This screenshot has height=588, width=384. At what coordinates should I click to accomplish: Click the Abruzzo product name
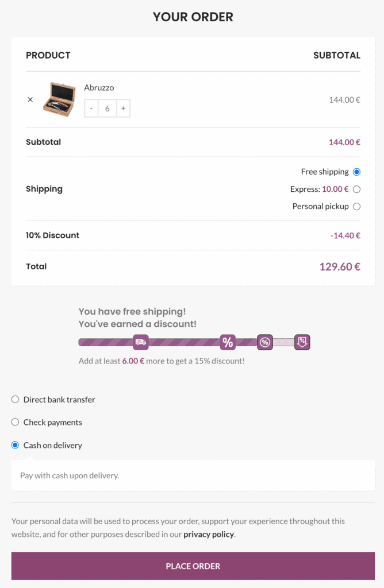(99, 88)
